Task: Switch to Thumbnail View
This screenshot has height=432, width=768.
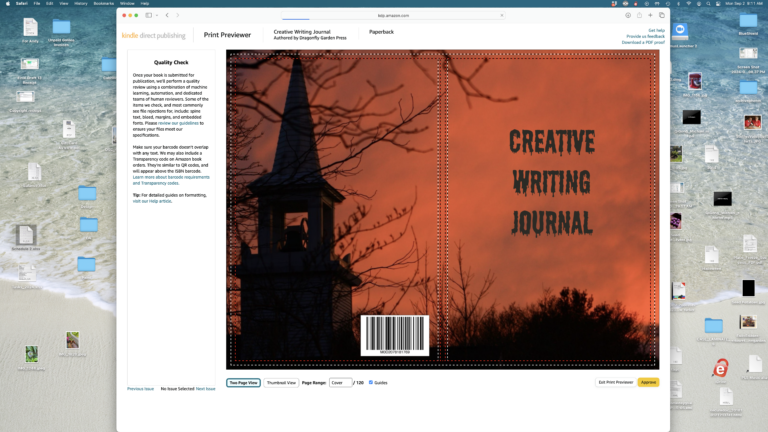Action: point(281,382)
